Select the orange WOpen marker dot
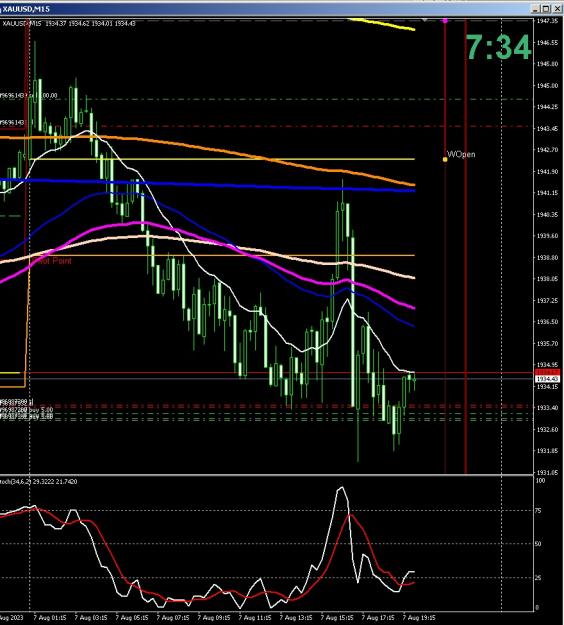This screenshot has width=564, height=625. 445,159
